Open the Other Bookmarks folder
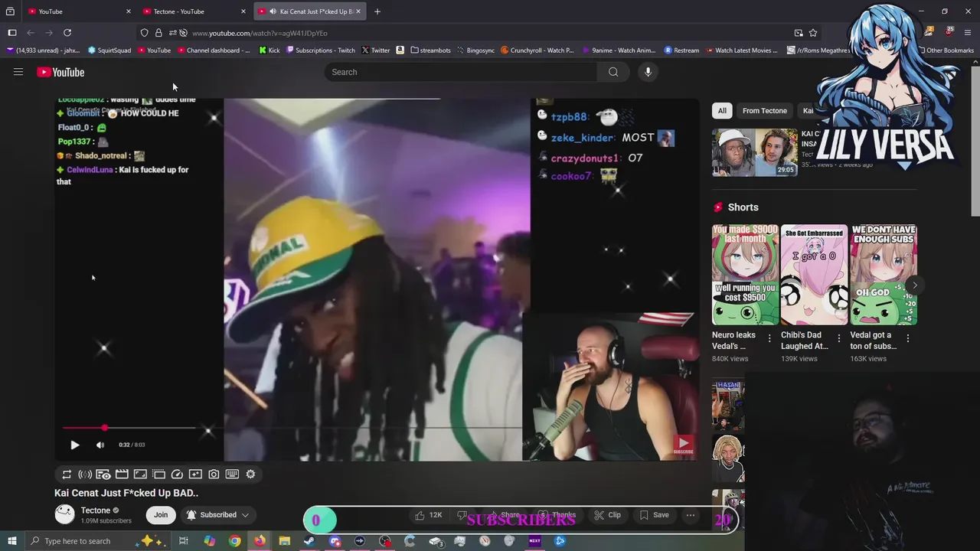The image size is (980, 551). click(946, 51)
